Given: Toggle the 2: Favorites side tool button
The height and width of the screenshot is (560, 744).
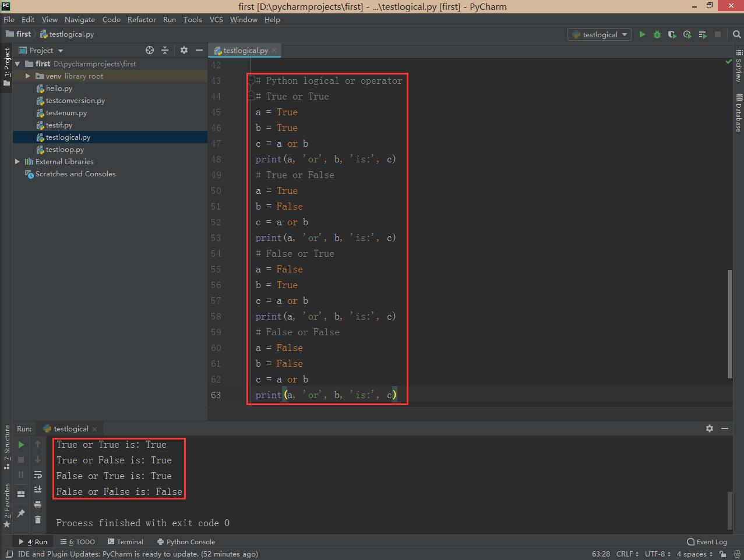Looking at the screenshot, I should [x=6, y=505].
